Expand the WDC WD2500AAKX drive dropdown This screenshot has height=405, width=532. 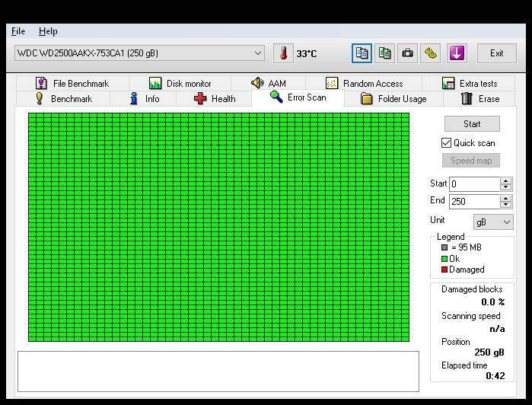click(x=257, y=53)
